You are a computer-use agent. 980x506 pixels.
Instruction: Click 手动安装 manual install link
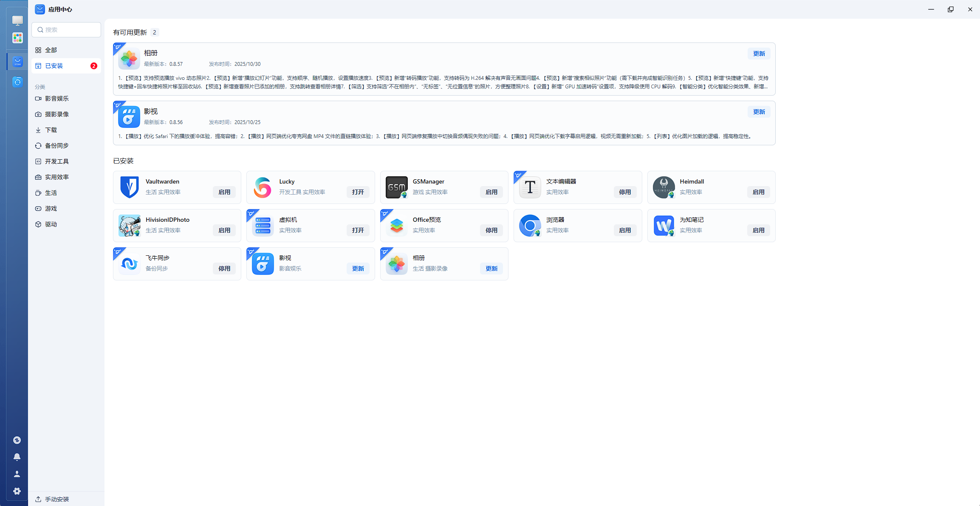(x=56, y=499)
